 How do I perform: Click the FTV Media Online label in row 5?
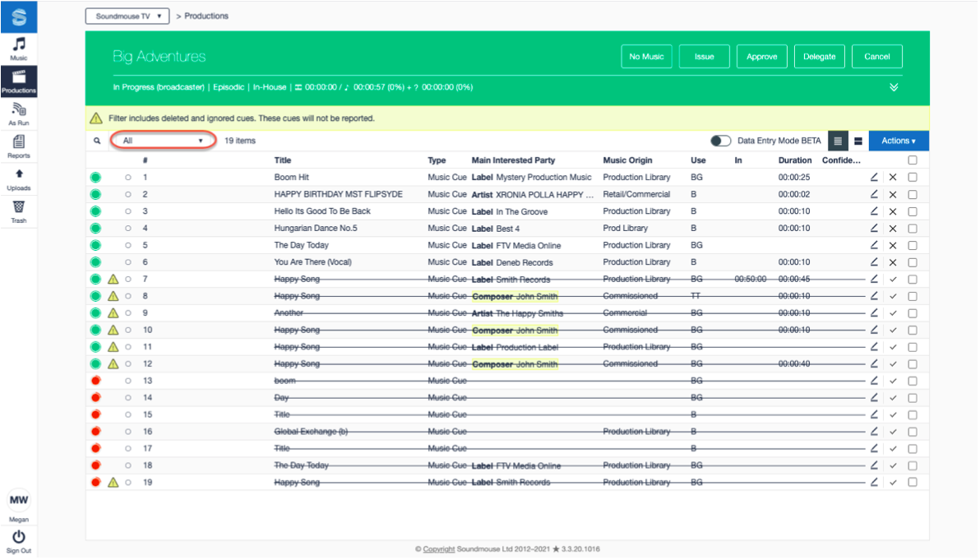click(x=528, y=245)
